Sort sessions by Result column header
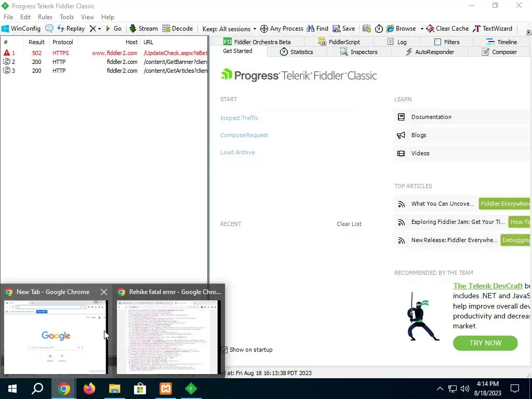532x399 pixels. pos(36,42)
